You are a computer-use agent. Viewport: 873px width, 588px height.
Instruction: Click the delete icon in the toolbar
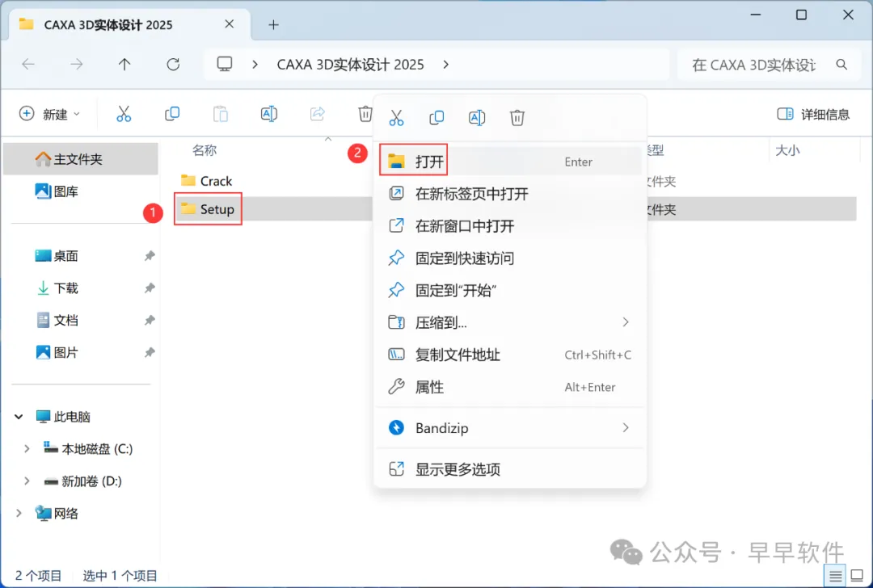(365, 114)
